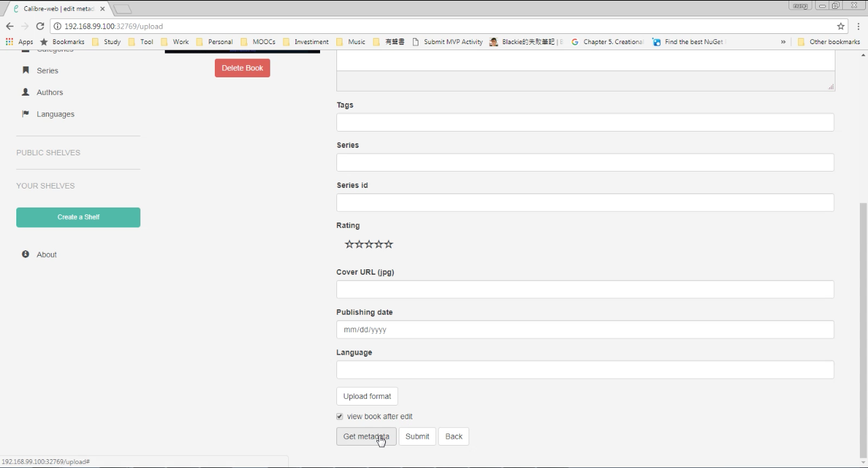Image resolution: width=868 pixels, height=468 pixels.
Task: Open Personal bookmarks folder
Action: (x=214, y=41)
